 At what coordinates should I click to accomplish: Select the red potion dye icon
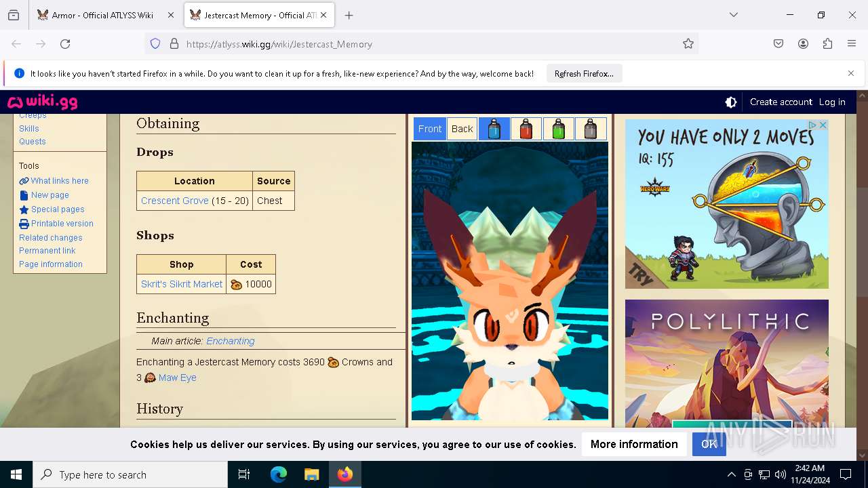[526, 129]
